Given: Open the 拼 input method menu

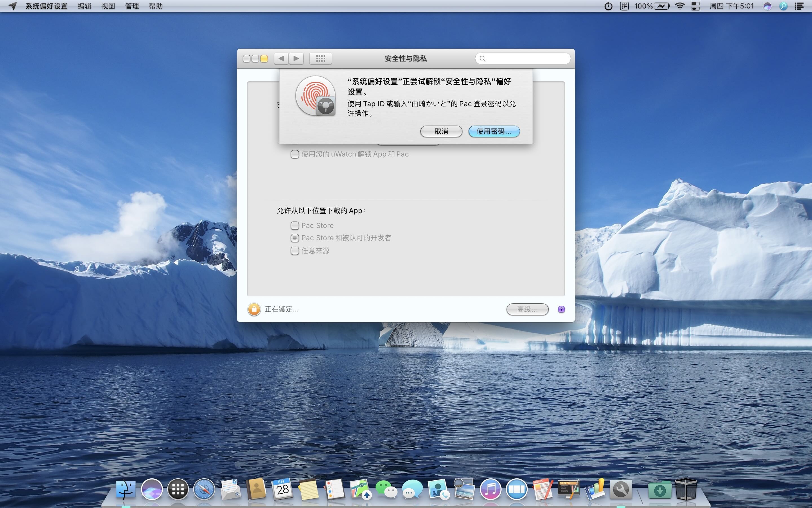Looking at the screenshot, I should pyautogui.click(x=624, y=6).
